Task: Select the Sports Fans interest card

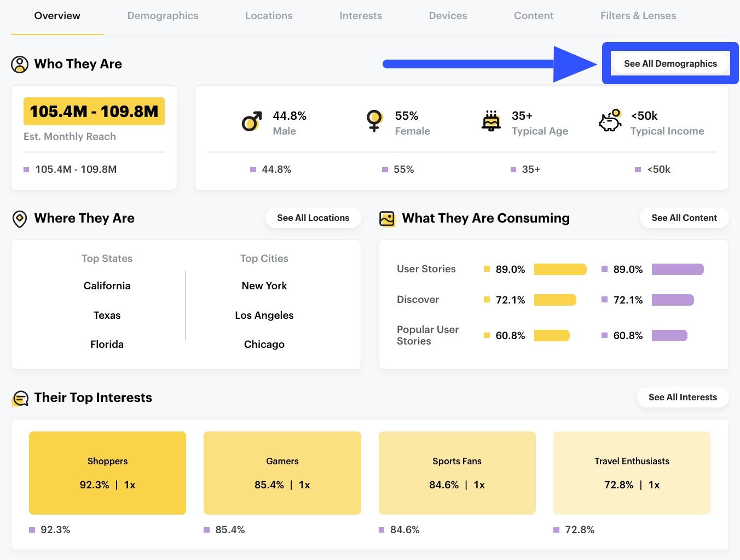Action: point(457,473)
